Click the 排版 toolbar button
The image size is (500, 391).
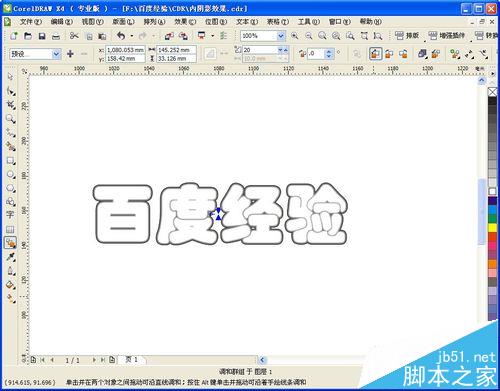coord(407,36)
